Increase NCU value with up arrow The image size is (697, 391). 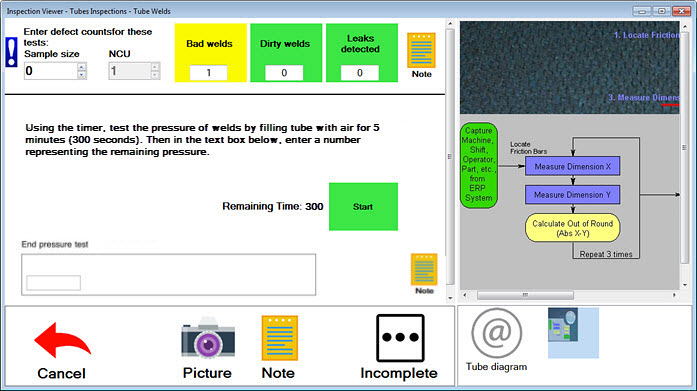[x=155, y=67]
